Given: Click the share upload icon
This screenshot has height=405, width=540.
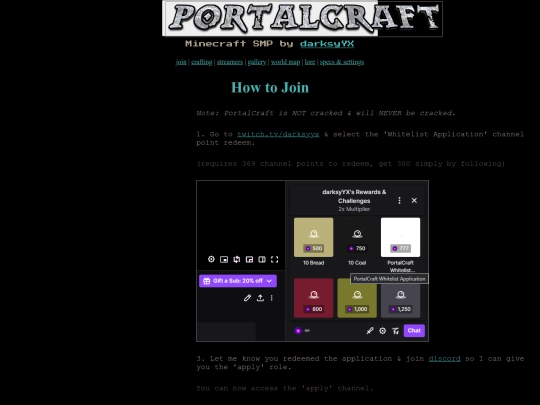Looking at the screenshot, I should tap(260, 298).
